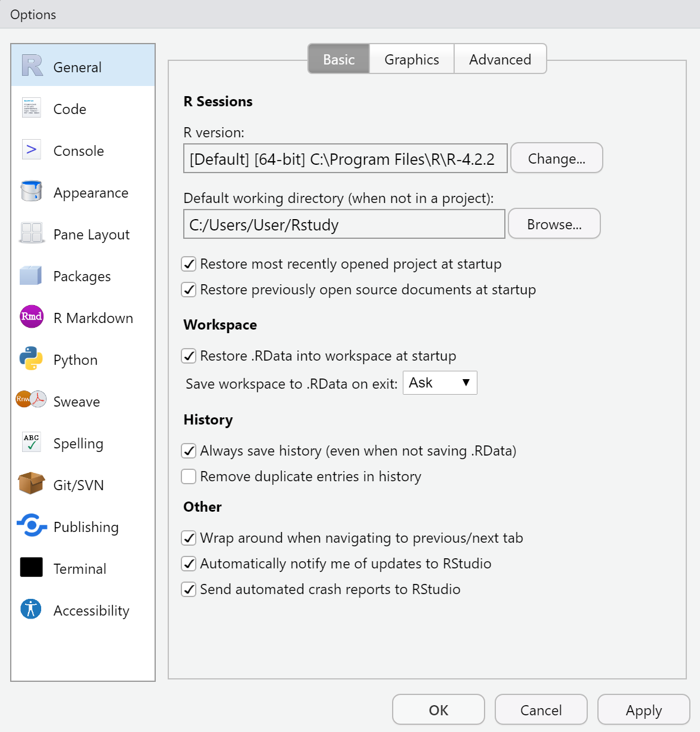700x732 pixels.
Task: Open the Code settings icon
Action: coord(32,107)
